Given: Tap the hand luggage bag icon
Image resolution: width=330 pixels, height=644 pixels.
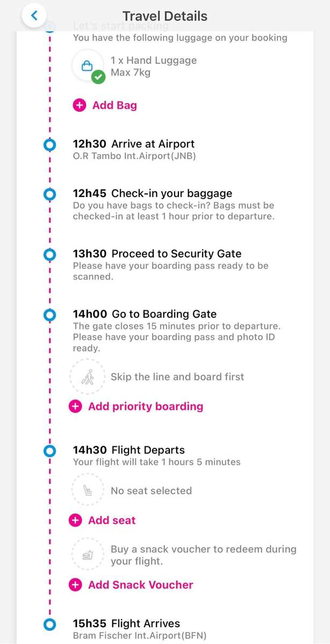Looking at the screenshot, I should [x=88, y=64].
